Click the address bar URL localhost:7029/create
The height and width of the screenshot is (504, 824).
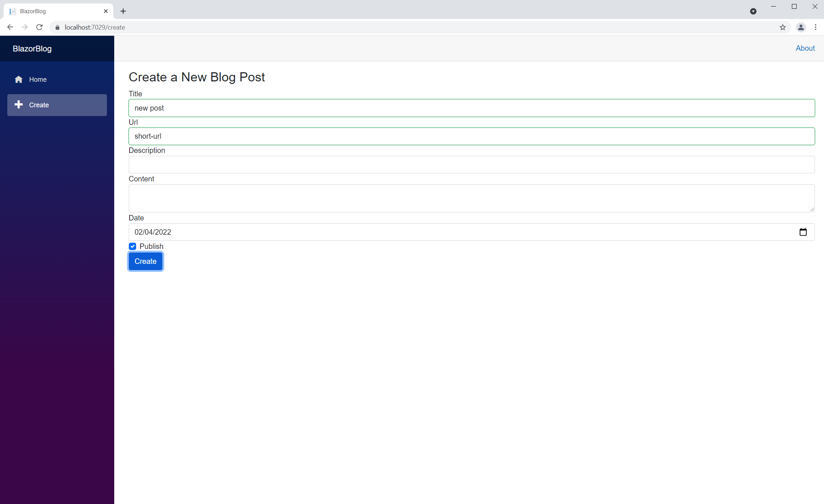point(95,27)
